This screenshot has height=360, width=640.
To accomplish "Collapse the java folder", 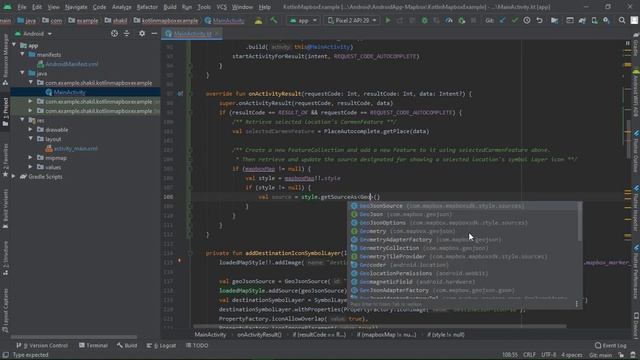I will point(22,73).
